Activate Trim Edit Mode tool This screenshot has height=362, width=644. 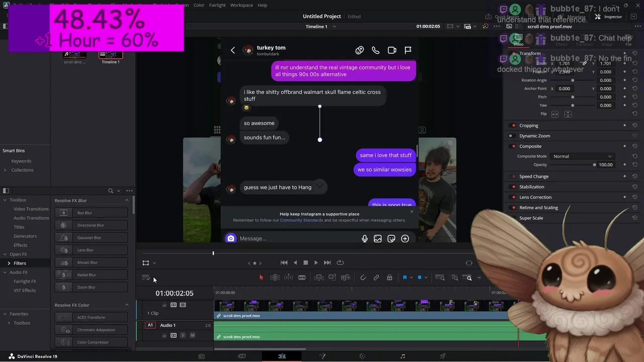click(x=275, y=278)
